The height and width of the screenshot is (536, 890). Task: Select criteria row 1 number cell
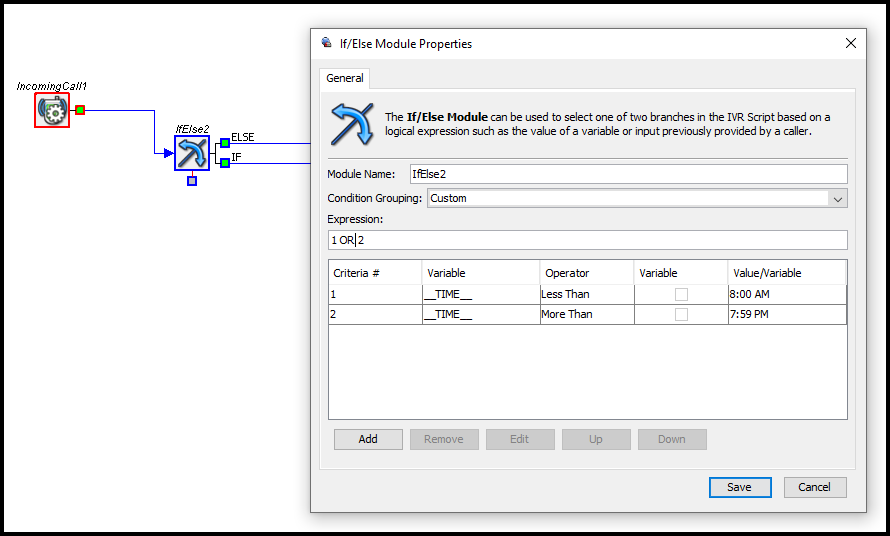coord(375,294)
